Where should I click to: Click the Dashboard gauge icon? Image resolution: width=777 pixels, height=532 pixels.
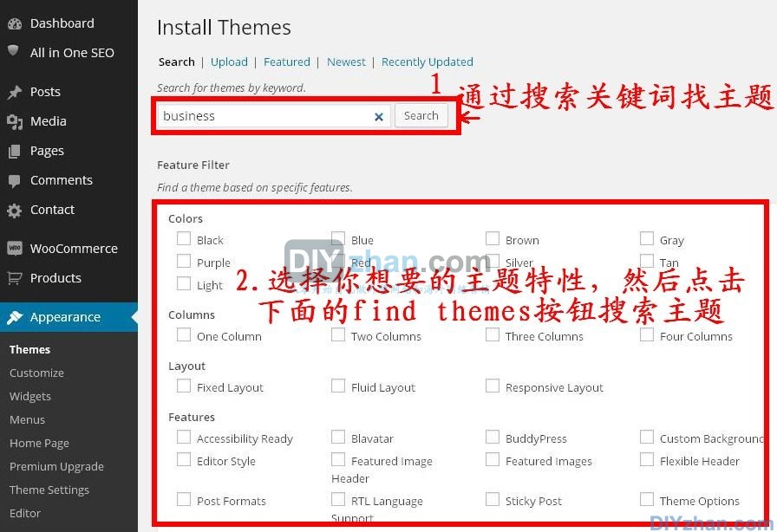click(x=14, y=23)
